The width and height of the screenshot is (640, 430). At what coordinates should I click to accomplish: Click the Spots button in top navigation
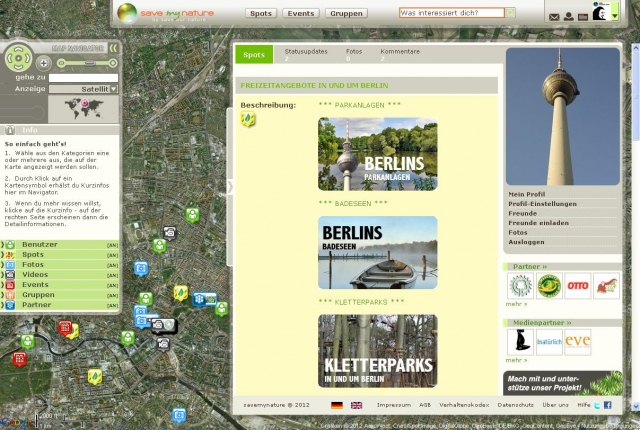click(x=261, y=13)
